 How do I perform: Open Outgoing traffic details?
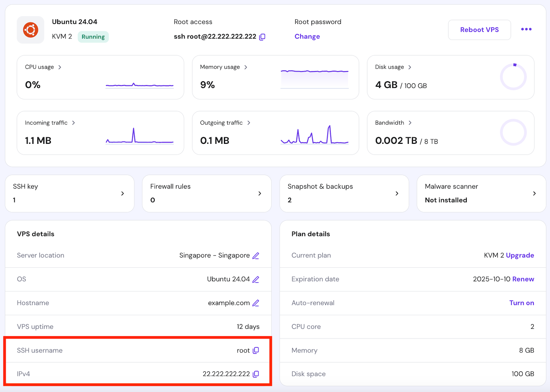[x=249, y=122]
